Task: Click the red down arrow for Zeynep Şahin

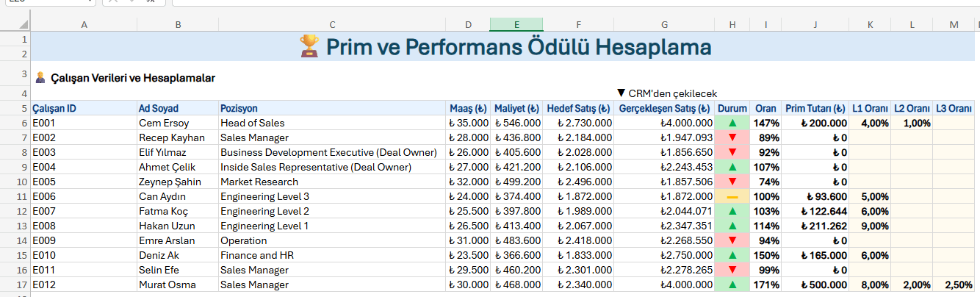Action: [x=732, y=182]
